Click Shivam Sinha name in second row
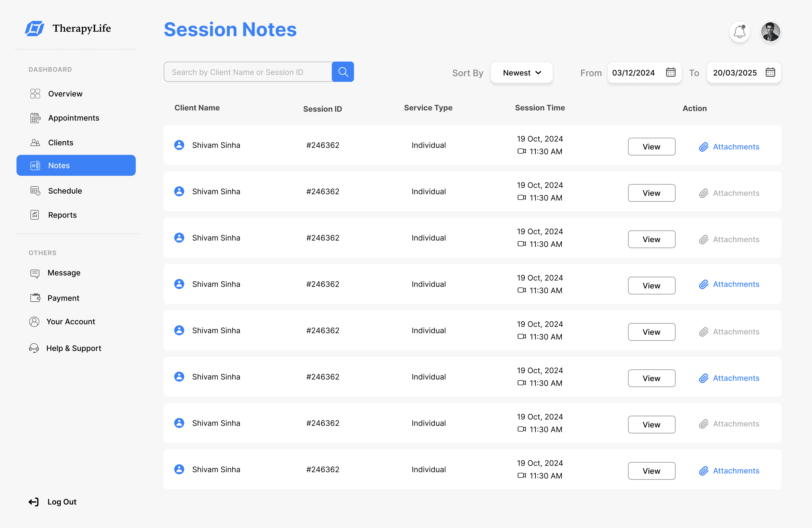Viewport: 812px width, 528px height. click(216, 191)
